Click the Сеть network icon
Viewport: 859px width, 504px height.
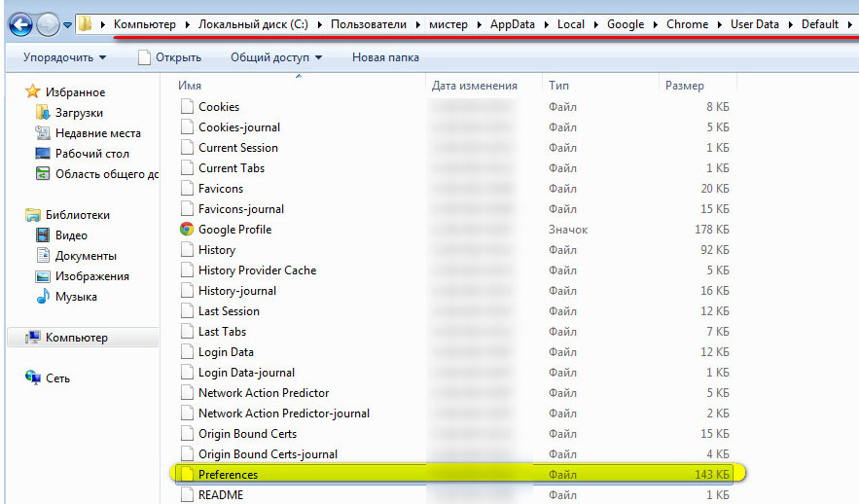[33, 378]
